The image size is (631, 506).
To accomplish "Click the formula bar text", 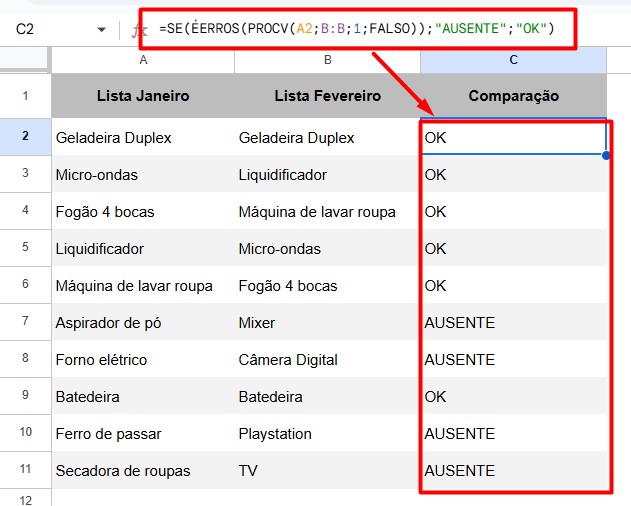I will tap(357, 29).
